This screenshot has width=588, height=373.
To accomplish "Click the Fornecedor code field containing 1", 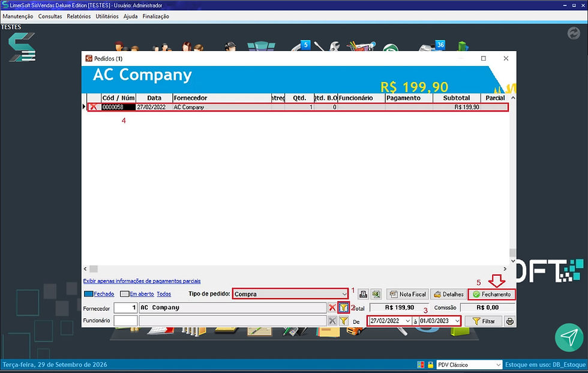I will (125, 308).
